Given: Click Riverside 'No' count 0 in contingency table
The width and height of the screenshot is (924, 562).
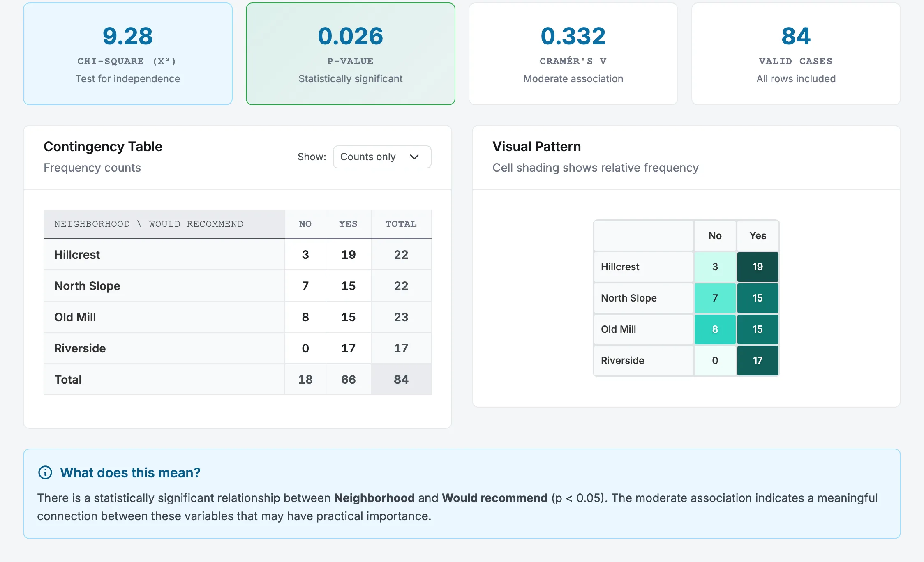Looking at the screenshot, I should [305, 348].
